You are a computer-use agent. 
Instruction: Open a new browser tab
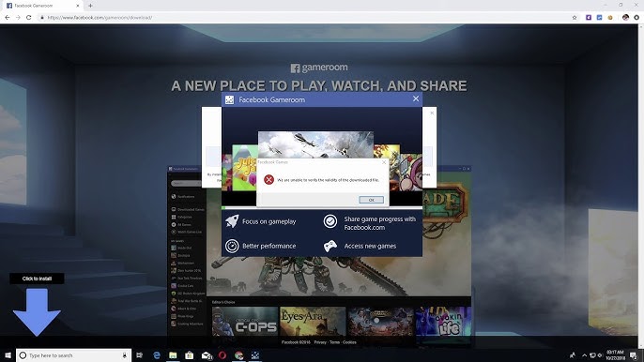coord(90,6)
